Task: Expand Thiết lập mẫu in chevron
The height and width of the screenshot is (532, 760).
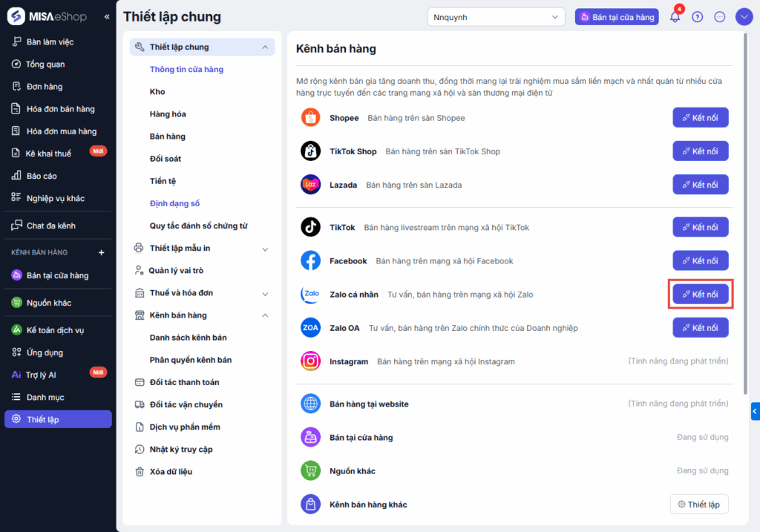Action: [x=265, y=249]
